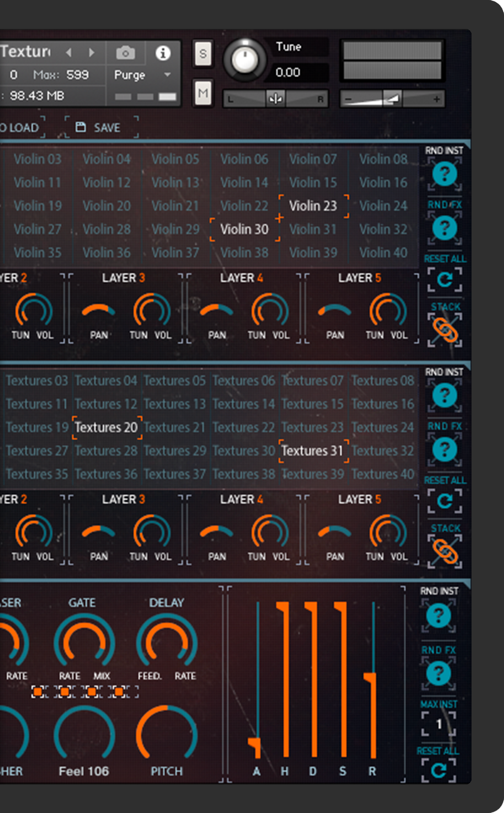Select the Violin 16 cell

pyautogui.click(x=383, y=183)
